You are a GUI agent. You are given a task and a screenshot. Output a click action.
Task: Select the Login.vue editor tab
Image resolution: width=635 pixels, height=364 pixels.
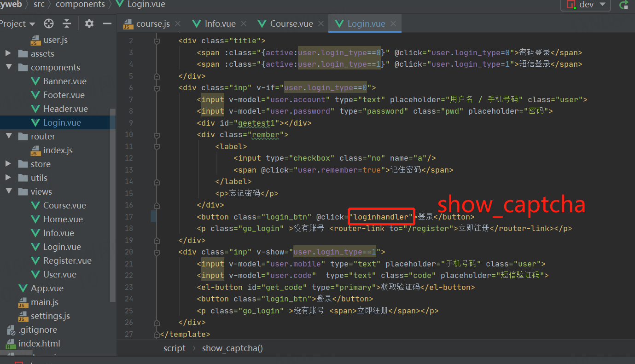[x=365, y=23]
